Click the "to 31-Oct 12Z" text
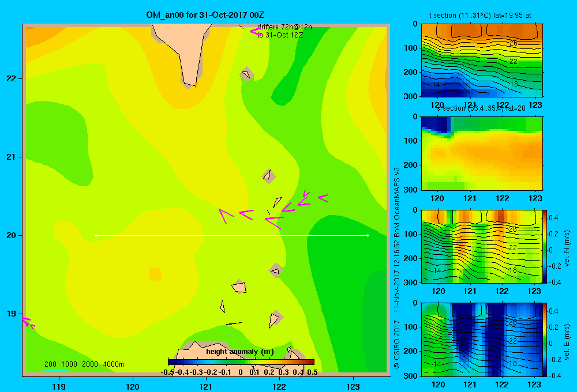Viewport: 577px width, 392px height. coord(280,35)
